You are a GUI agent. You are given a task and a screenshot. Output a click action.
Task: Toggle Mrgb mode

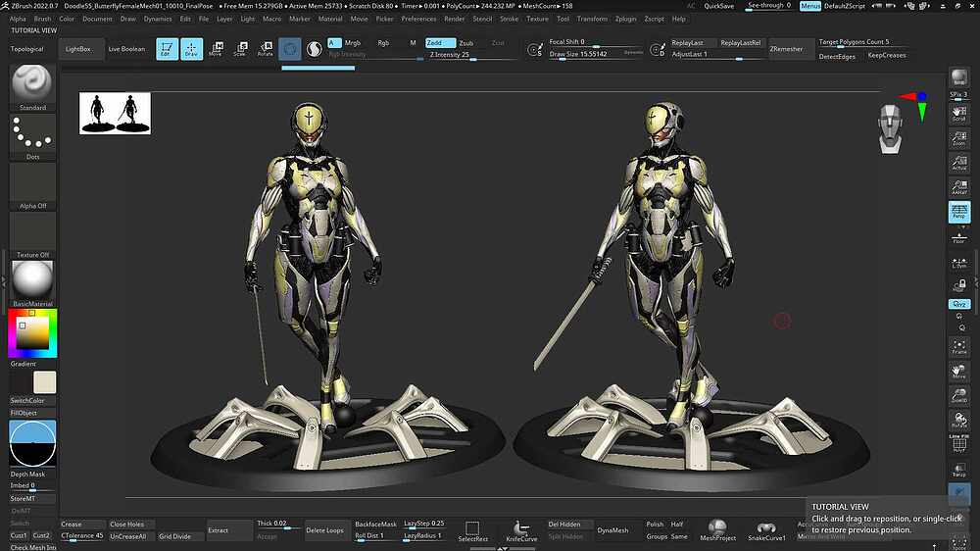353,42
